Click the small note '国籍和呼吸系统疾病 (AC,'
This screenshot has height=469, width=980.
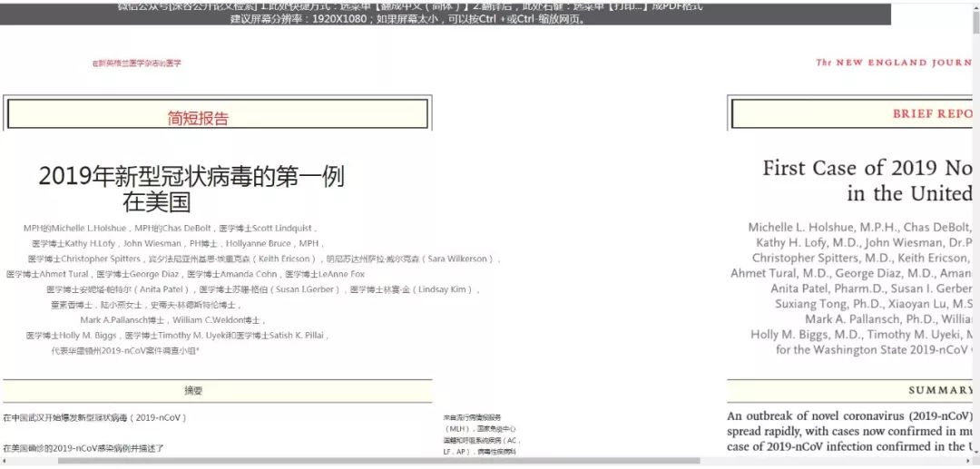coord(481,440)
